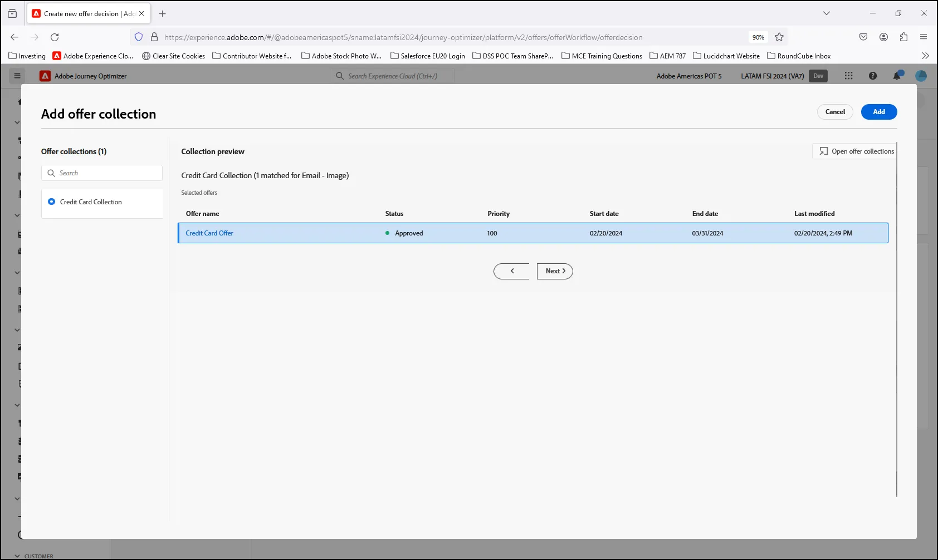Open the notifications bell
Viewport: 938px width, 560px height.
click(897, 76)
